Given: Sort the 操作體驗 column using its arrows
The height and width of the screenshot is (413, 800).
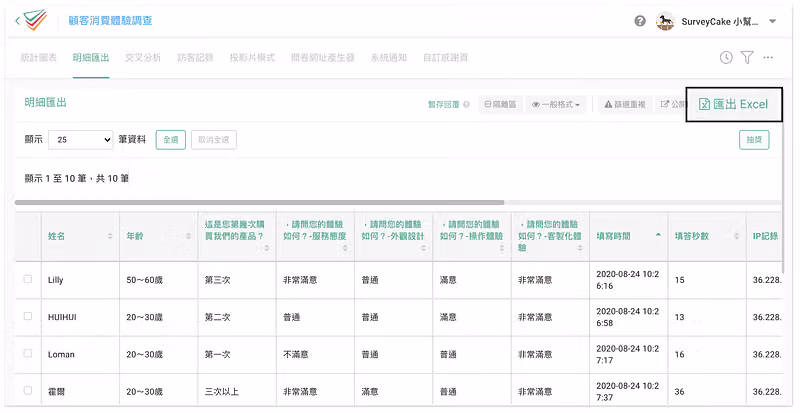Looking at the screenshot, I should tap(502, 248).
